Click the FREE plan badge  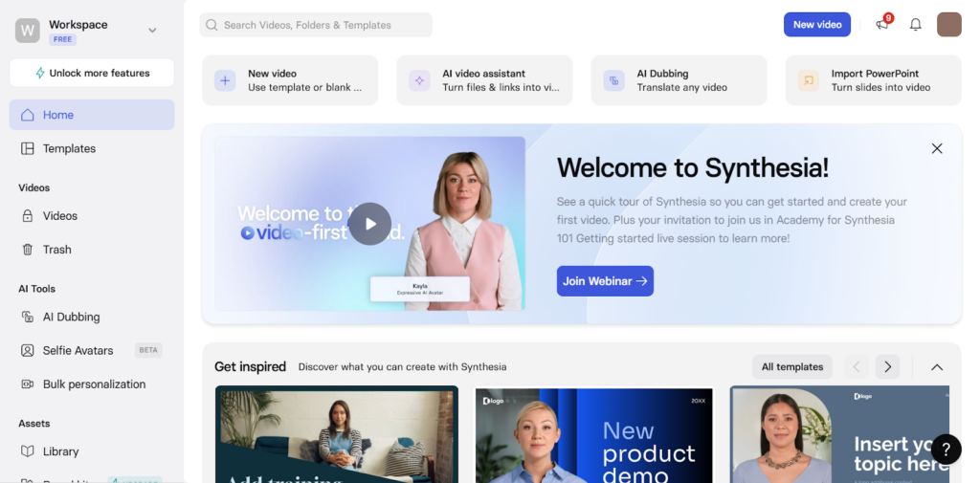coord(62,39)
